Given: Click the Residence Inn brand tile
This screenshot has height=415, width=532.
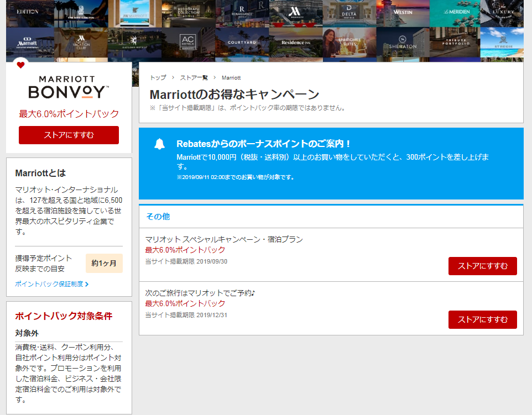Looking at the screenshot, I should pos(296,44).
